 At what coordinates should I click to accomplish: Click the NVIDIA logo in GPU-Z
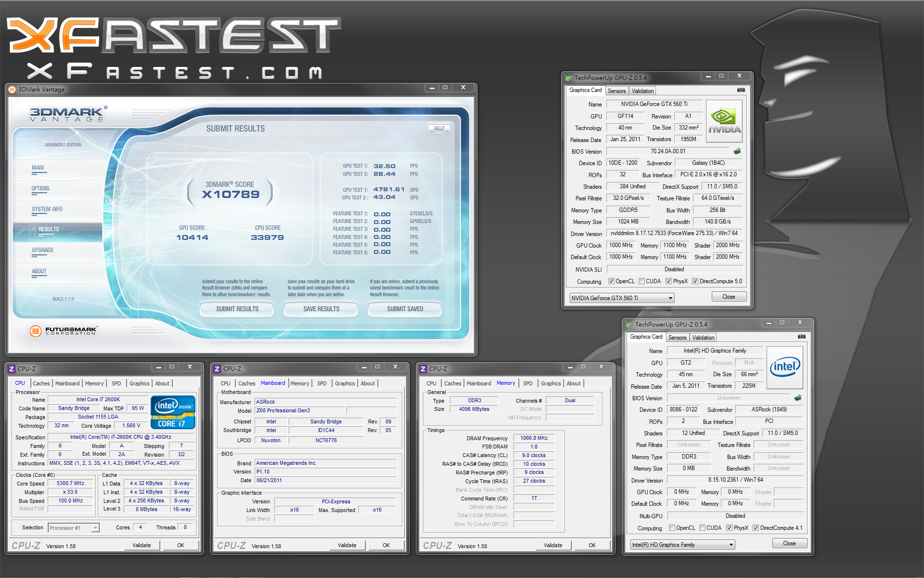coord(724,121)
